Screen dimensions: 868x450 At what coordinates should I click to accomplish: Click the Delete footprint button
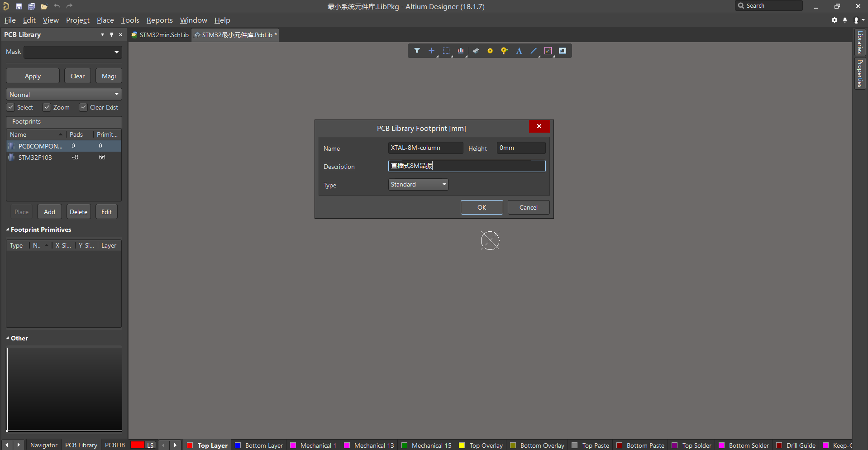coord(78,212)
